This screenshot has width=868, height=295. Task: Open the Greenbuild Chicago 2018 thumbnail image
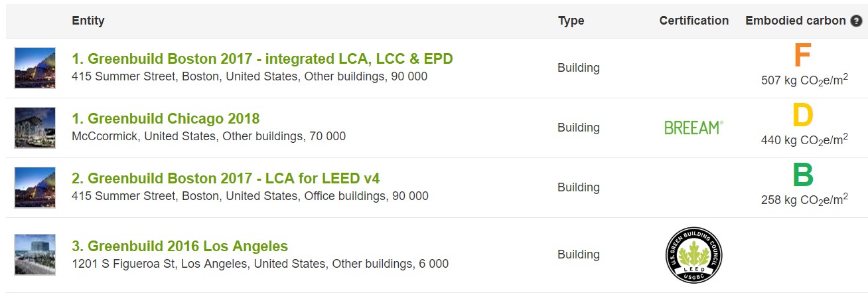[x=35, y=128]
